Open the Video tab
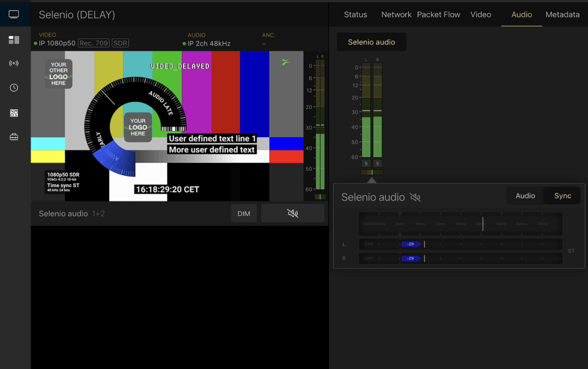The image size is (588, 369). (x=481, y=14)
